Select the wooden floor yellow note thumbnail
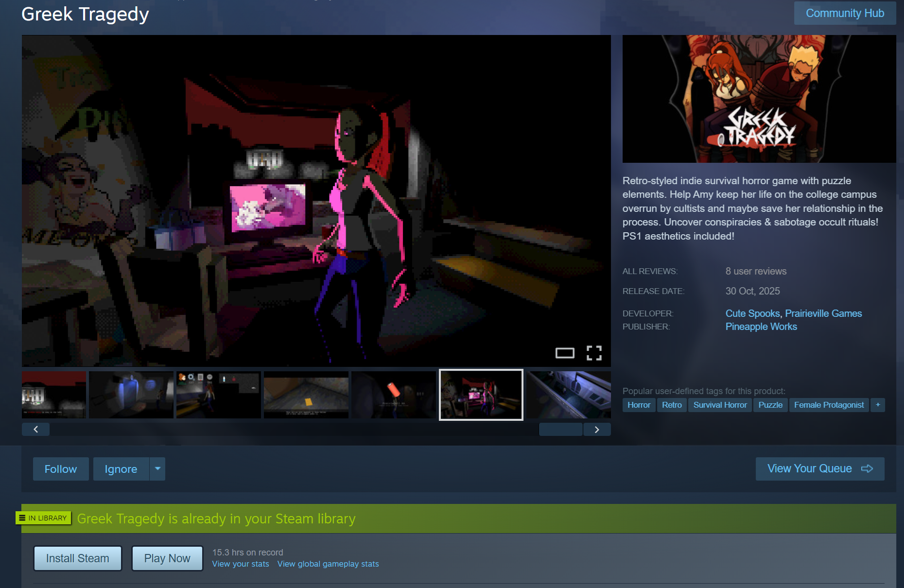This screenshot has width=904, height=588. click(x=306, y=395)
